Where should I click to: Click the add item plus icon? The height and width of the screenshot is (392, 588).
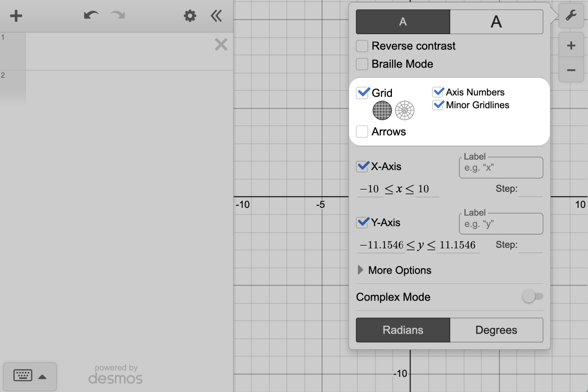(x=16, y=16)
